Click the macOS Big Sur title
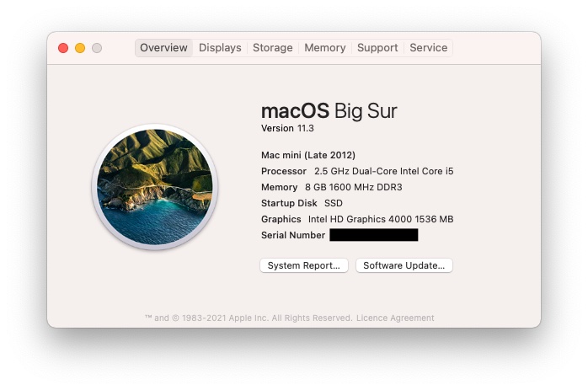588x390 pixels. [x=329, y=111]
